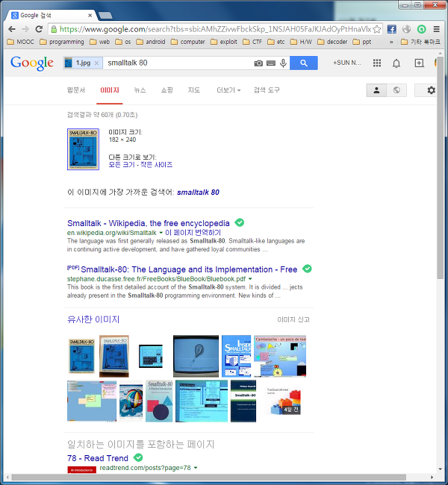Go back using the browser back arrow

coord(12,29)
